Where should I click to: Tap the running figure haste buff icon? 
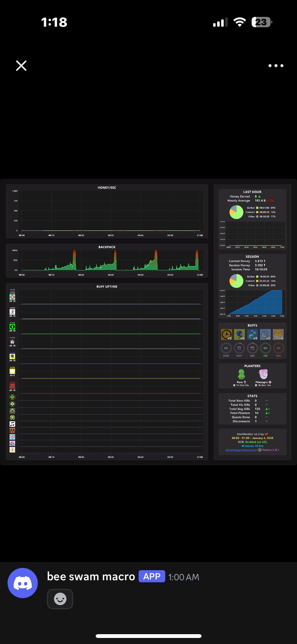(x=12, y=312)
